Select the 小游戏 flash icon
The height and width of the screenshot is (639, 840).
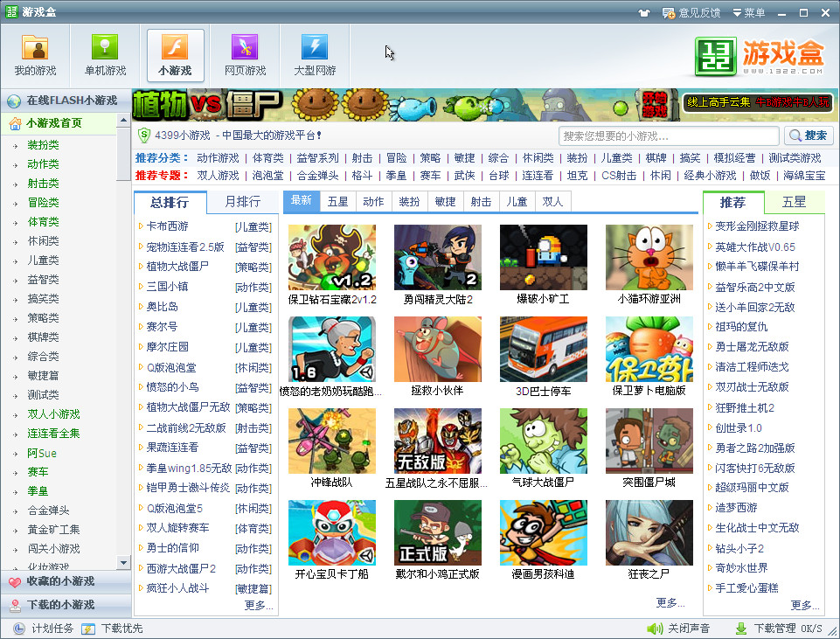pos(175,48)
